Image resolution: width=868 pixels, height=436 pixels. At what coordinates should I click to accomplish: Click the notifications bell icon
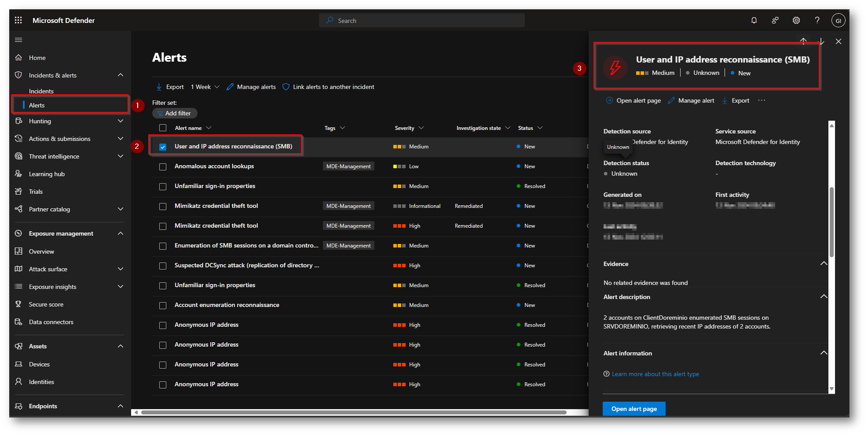[754, 20]
